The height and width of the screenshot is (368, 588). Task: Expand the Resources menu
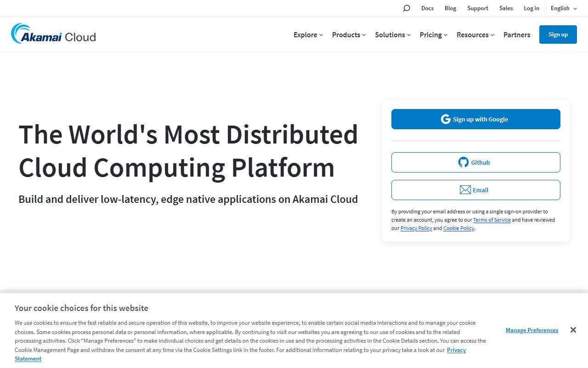pos(475,34)
